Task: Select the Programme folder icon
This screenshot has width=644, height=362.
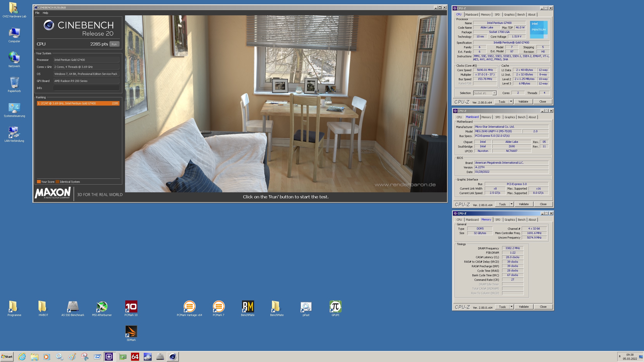Action: coord(14,308)
